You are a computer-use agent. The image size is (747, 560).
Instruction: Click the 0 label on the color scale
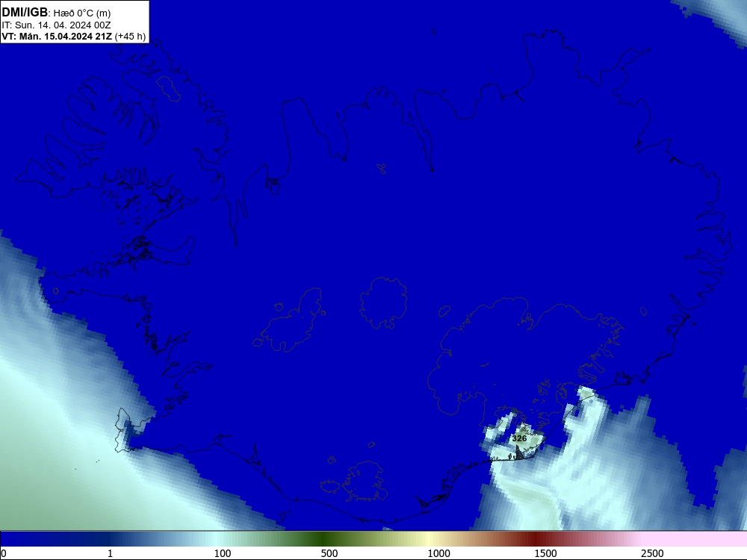tap(4, 553)
